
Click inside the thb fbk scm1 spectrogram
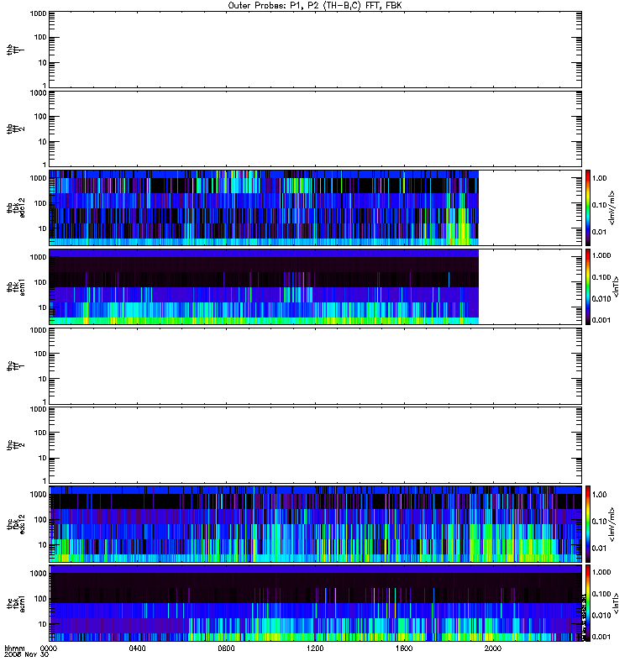pos(264,286)
